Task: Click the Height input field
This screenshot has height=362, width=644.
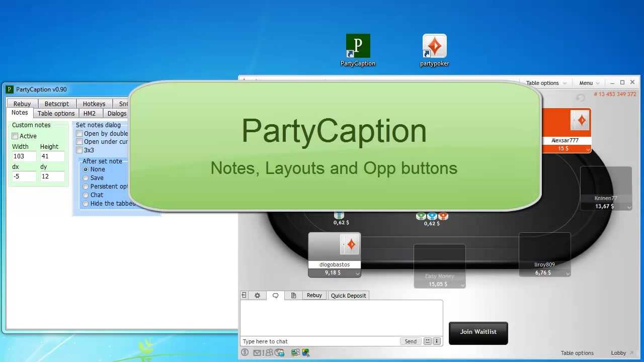Action: tap(52, 156)
